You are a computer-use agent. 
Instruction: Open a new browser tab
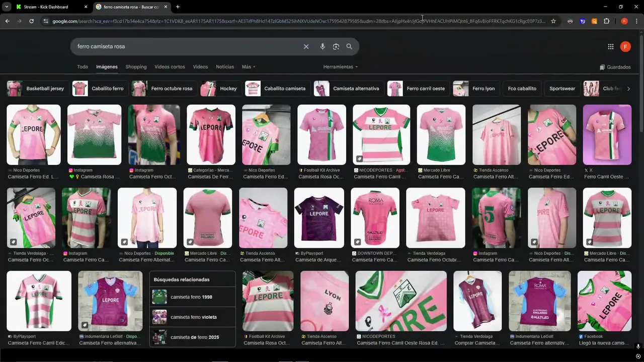pos(178,7)
